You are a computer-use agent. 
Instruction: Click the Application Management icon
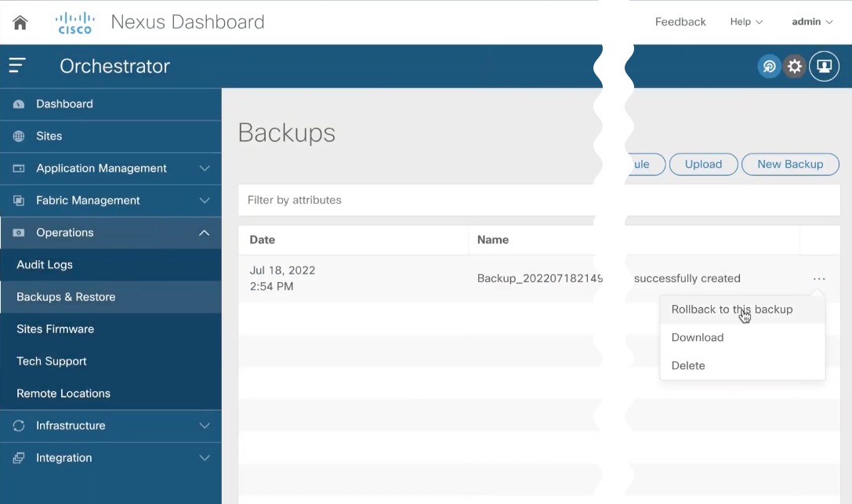19,169
